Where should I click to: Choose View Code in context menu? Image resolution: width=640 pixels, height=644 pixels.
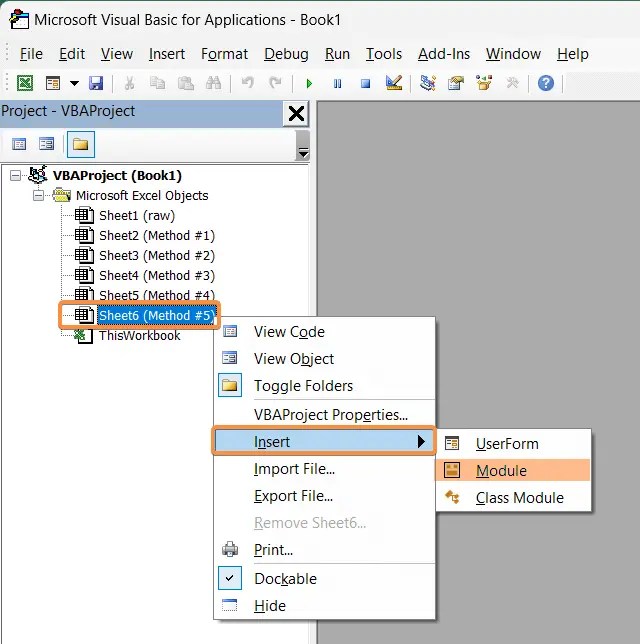[325, 332]
